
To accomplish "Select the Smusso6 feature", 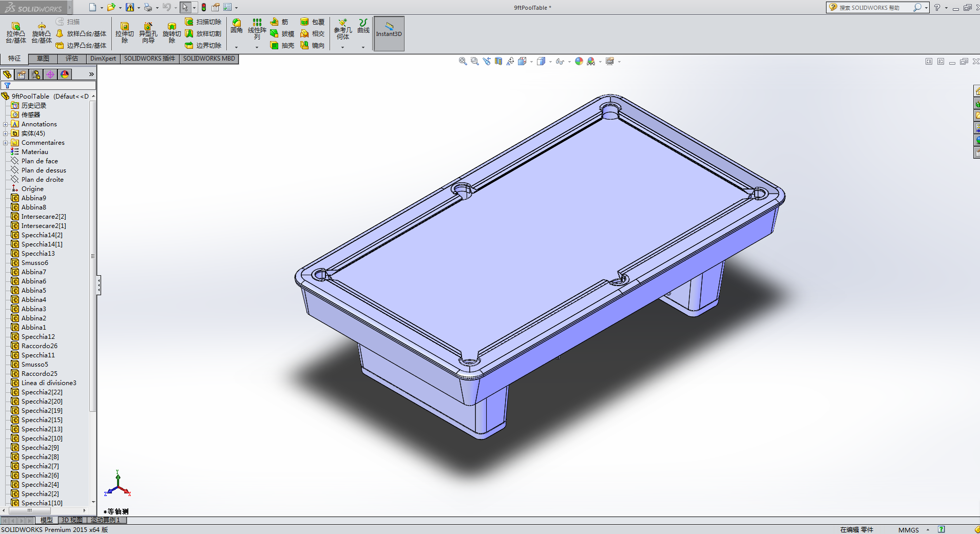I will tap(35, 263).
